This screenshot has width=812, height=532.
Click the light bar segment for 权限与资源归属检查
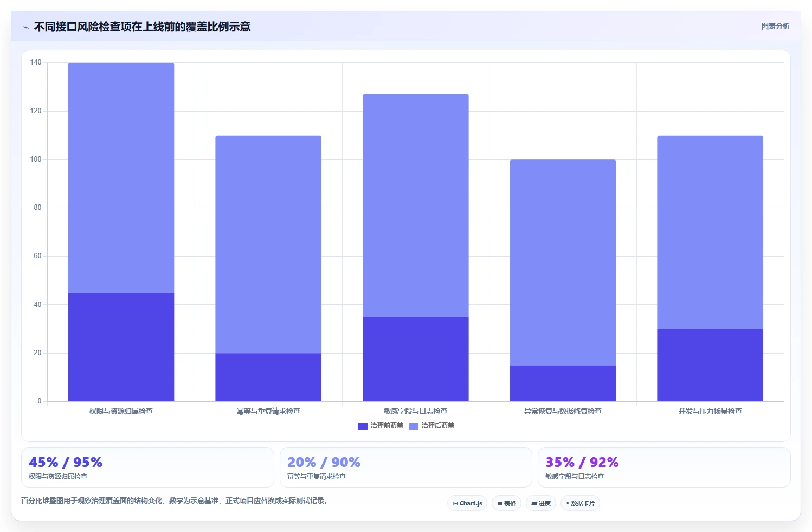point(121,178)
